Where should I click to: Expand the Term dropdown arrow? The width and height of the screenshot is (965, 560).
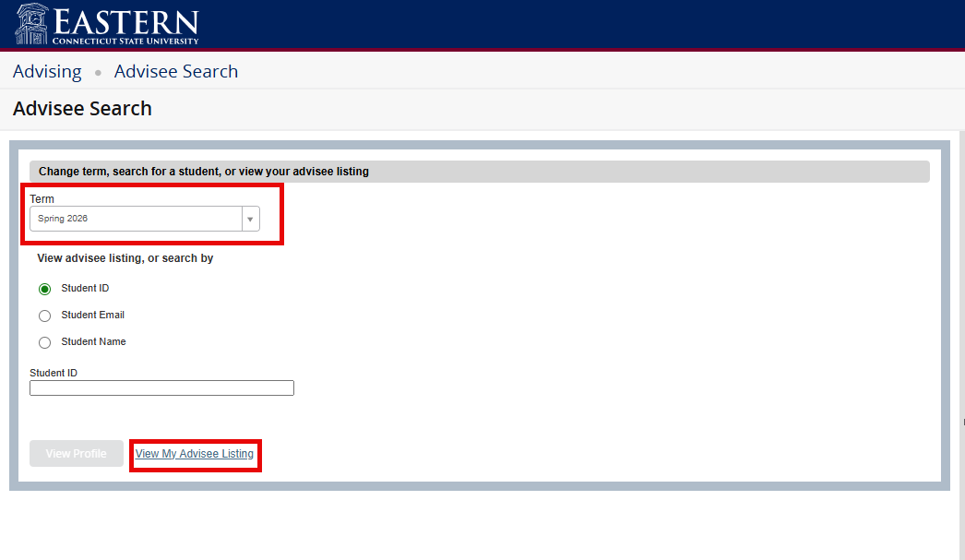[250, 219]
